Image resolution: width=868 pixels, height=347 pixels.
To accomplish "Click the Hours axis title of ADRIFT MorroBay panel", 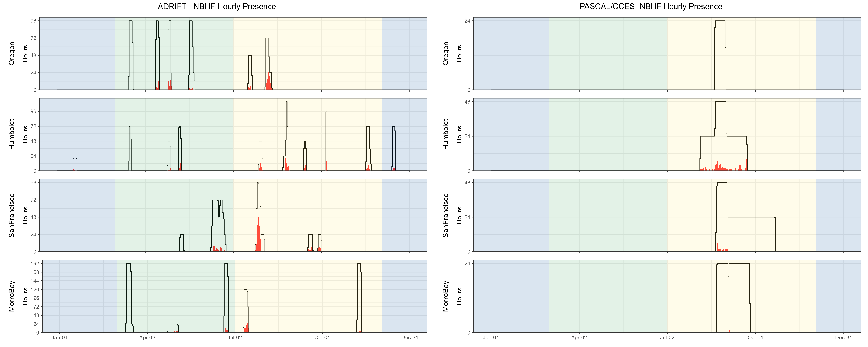I will point(25,296).
